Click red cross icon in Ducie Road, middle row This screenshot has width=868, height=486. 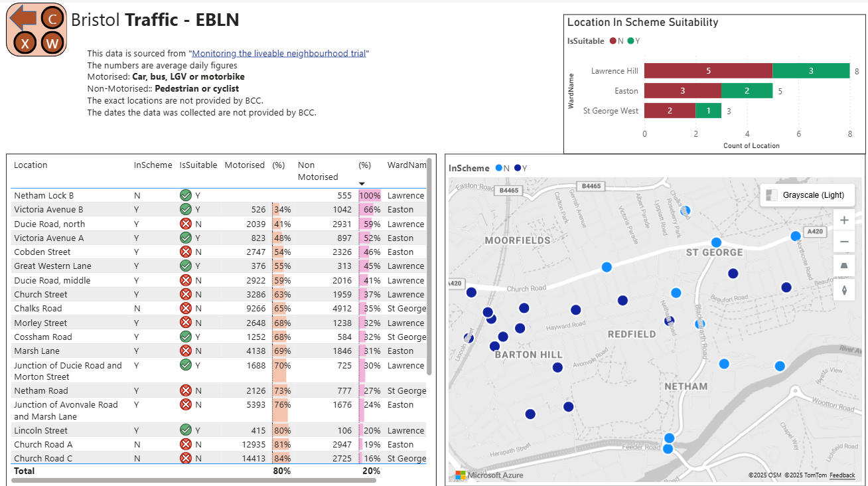(185, 280)
